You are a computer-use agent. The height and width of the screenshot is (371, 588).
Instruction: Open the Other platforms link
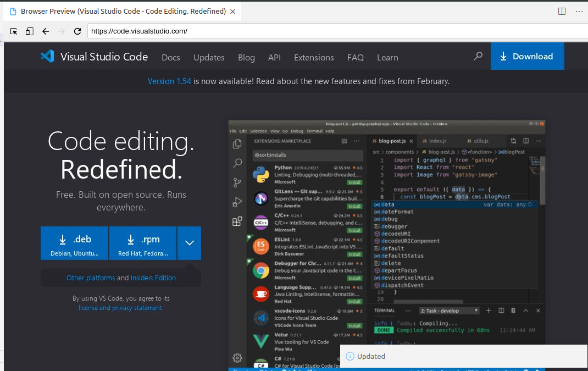pos(91,278)
